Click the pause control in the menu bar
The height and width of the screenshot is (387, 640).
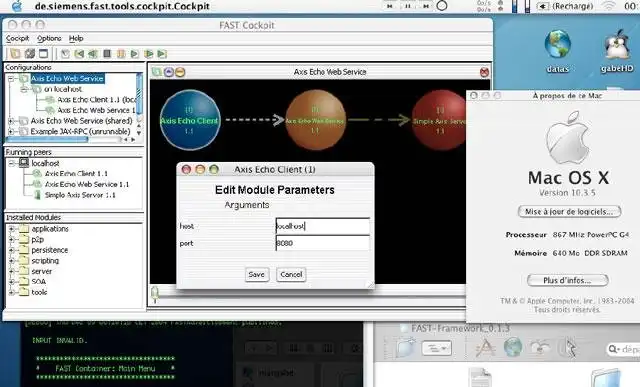coord(408,6)
